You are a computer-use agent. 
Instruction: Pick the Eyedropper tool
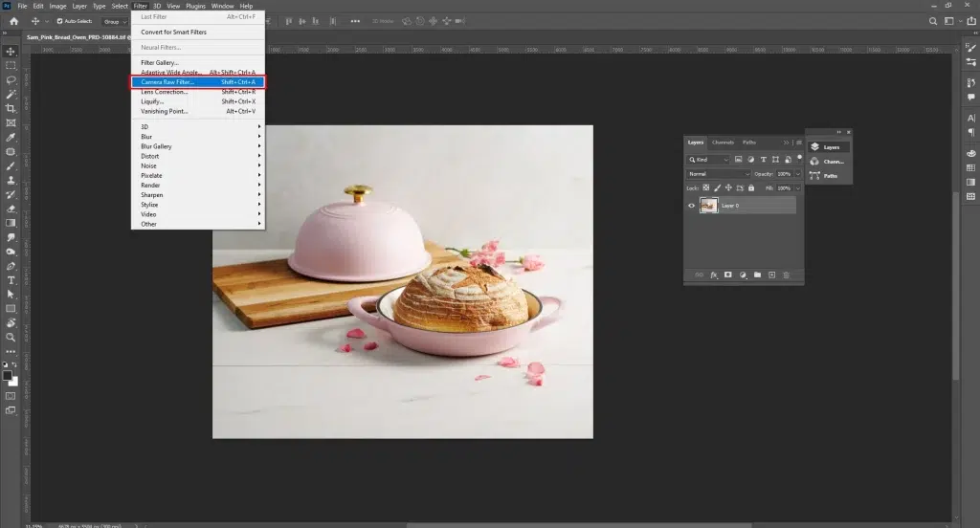(x=11, y=137)
